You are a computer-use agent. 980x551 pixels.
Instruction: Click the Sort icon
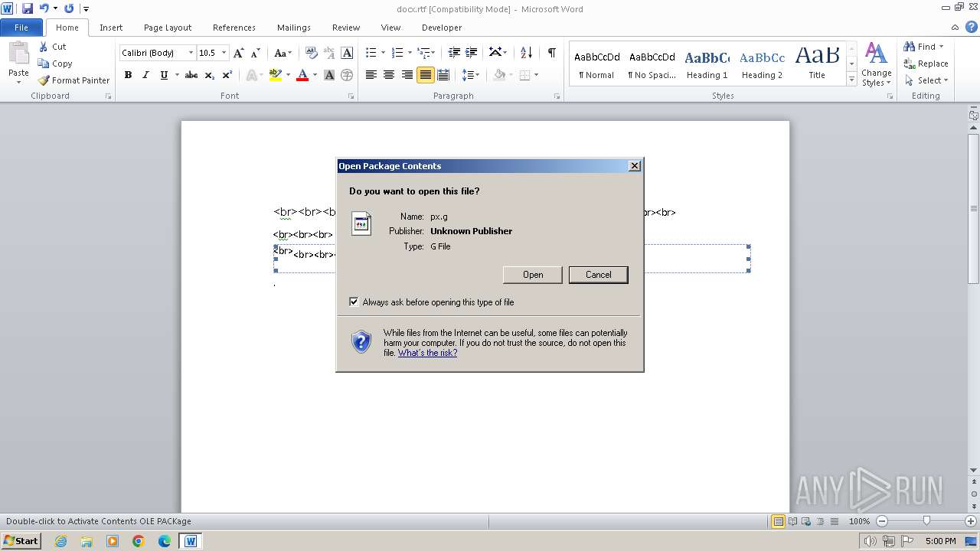(526, 53)
